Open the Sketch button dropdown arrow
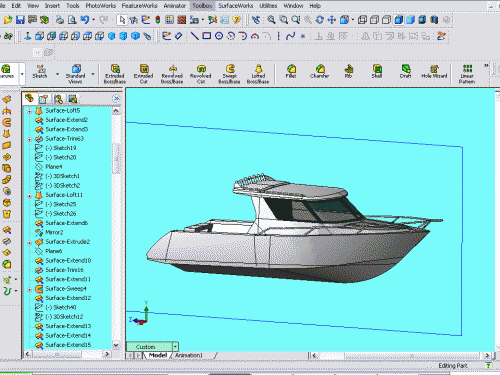Viewport: 500px width, 375px height. pyautogui.click(x=57, y=74)
